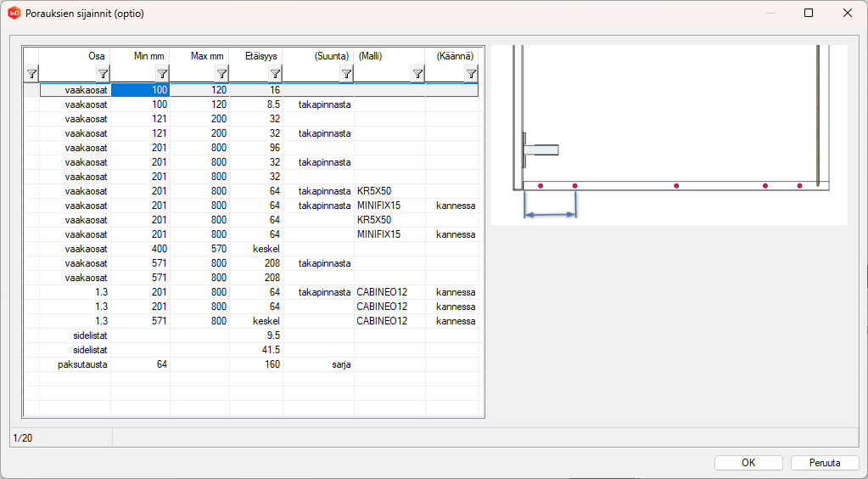Sort by the Etäisyys column header
Viewport: 868px width, 479px height.
pos(255,55)
